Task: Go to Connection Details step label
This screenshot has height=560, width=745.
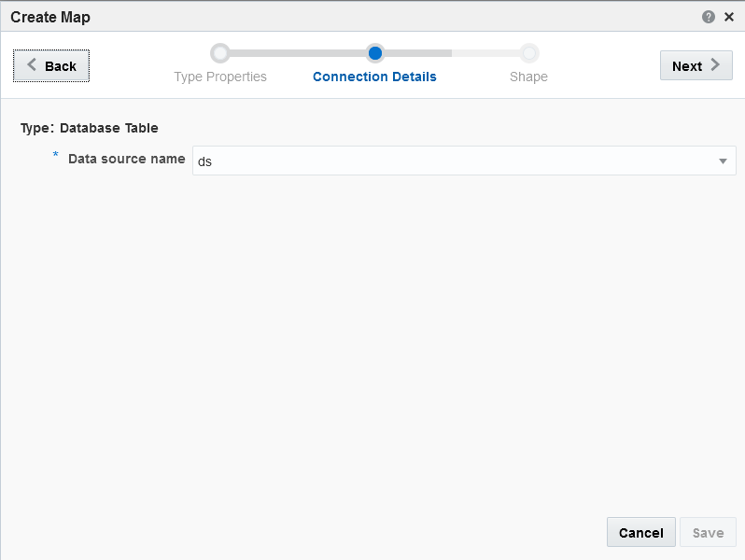Action: (374, 77)
